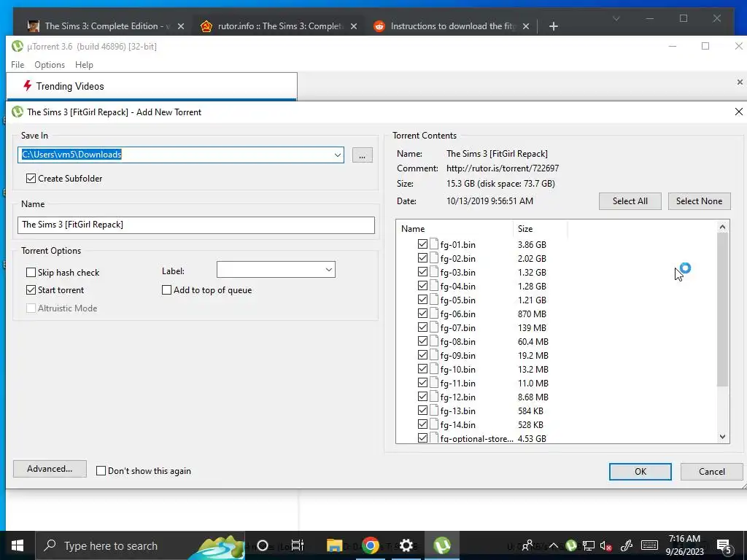This screenshot has width=747, height=560.
Task: Open the Options menu
Action: 50,65
